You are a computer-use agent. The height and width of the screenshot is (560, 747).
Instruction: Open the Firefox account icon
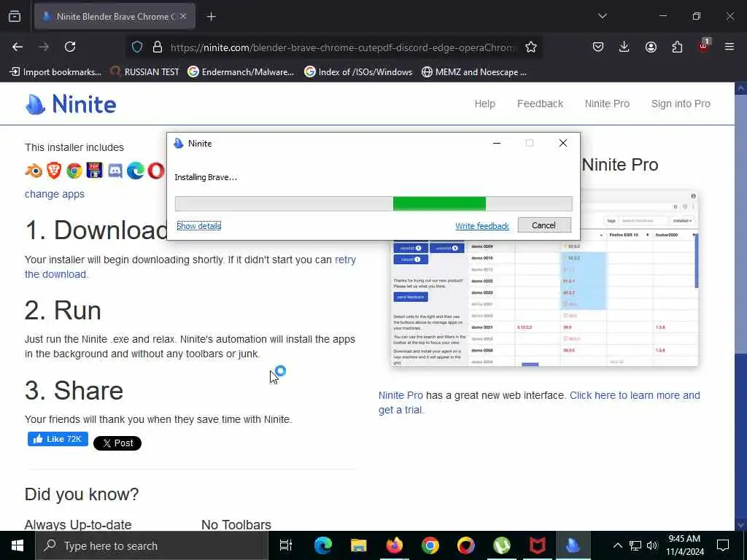coord(651,47)
